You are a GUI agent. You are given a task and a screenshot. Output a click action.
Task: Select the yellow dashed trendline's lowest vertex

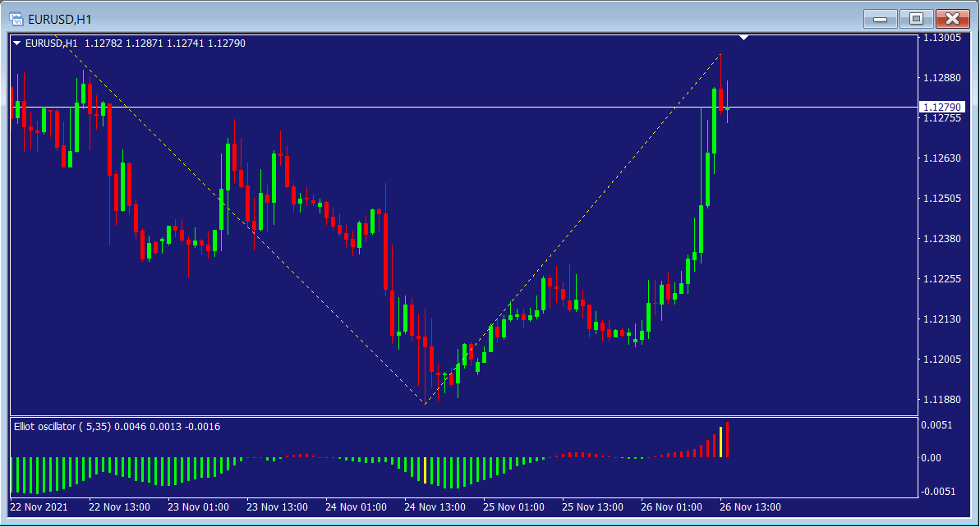[x=425, y=404]
